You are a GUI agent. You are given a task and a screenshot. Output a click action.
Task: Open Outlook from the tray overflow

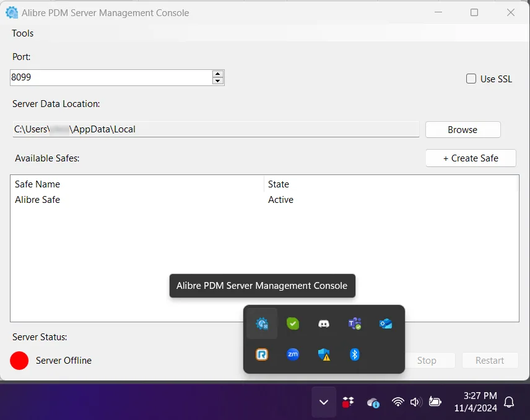tap(386, 324)
